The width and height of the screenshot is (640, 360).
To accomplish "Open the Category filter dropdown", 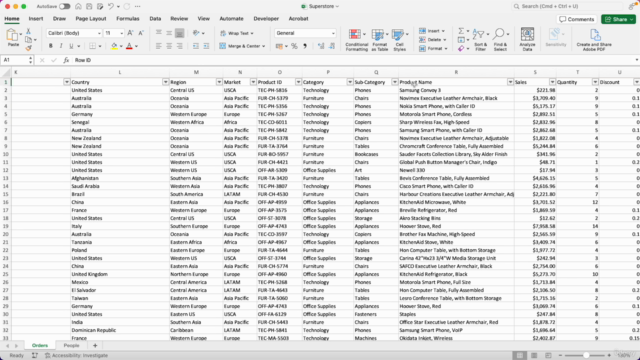I will [350, 82].
